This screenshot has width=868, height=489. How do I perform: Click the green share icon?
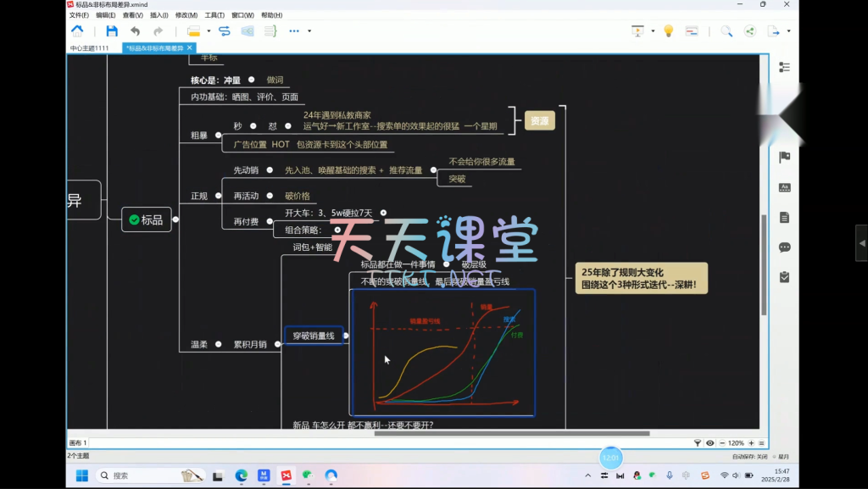[x=749, y=31]
